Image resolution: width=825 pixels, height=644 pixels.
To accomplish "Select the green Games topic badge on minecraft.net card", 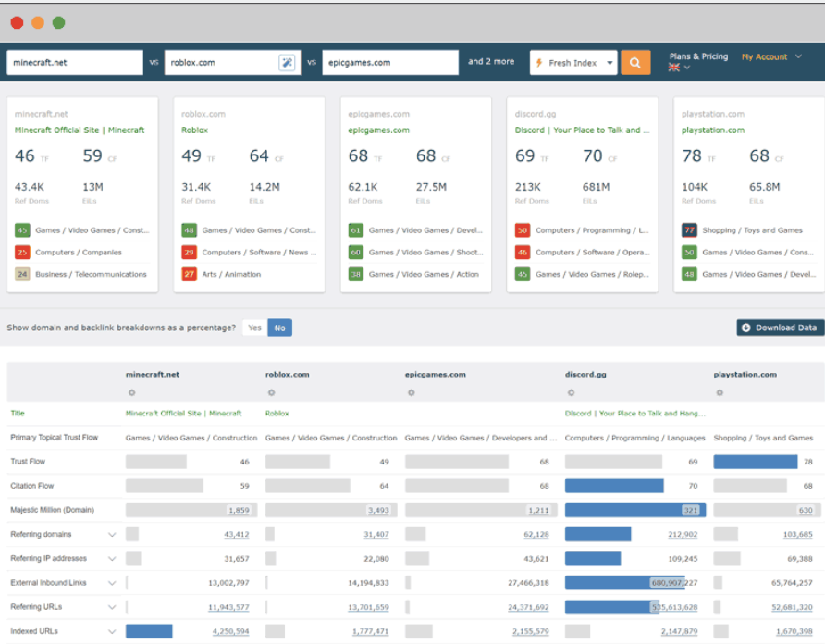I will [x=20, y=229].
